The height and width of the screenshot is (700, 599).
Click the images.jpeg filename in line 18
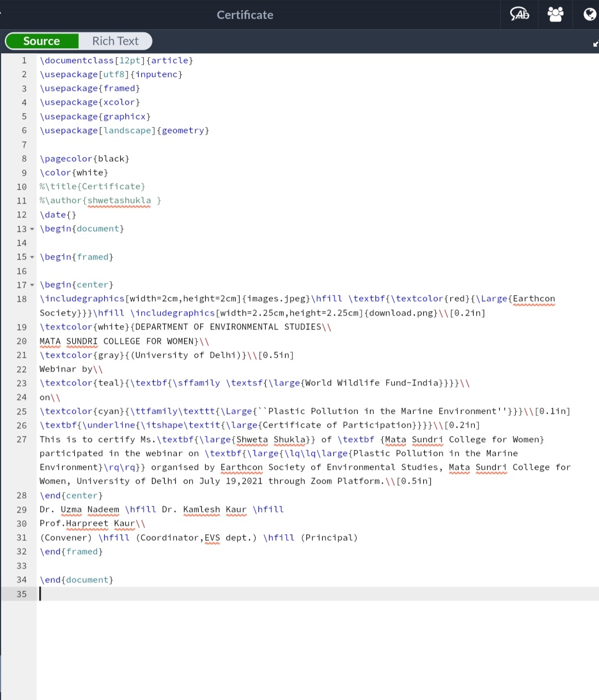click(276, 298)
